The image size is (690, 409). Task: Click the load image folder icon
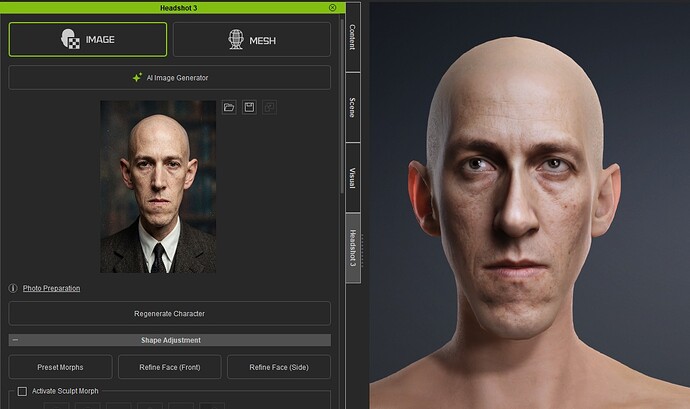pos(229,107)
